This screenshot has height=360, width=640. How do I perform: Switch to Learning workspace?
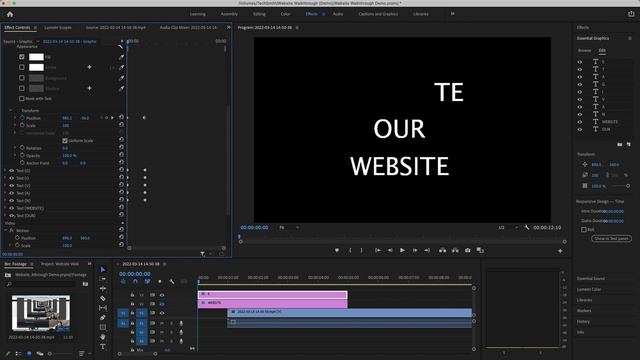198,14
